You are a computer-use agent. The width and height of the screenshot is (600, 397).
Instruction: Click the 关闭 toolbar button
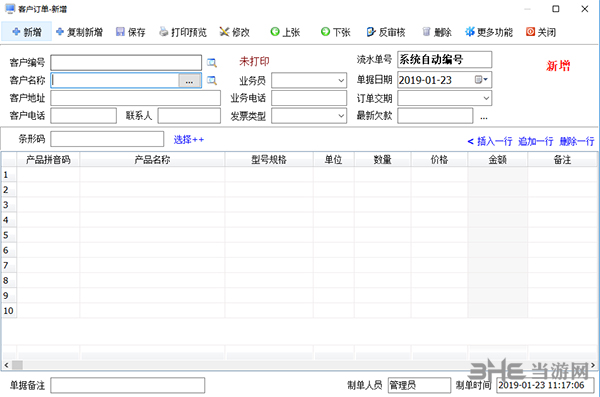[541, 32]
